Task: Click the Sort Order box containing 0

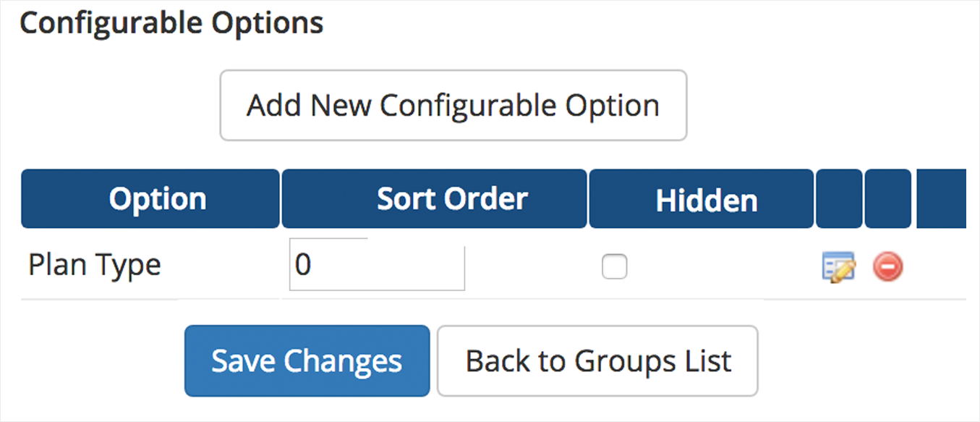Action: click(376, 265)
